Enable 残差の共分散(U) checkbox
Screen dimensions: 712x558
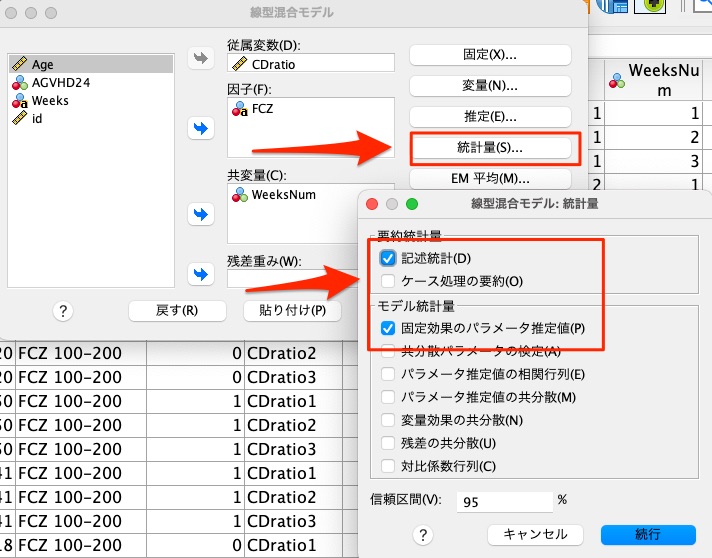point(388,443)
